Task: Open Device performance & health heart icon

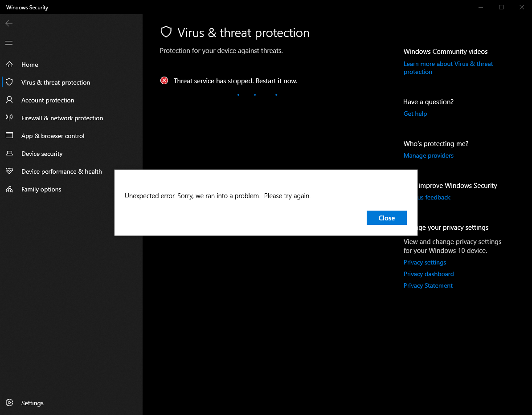Action: coord(9,171)
